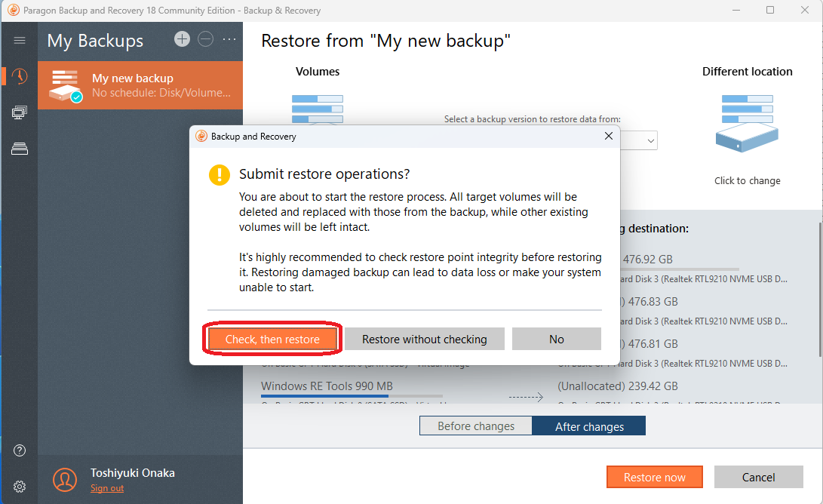This screenshot has width=823, height=504.
Task: Open the computer monitors sidebar icon
Action: (x=20, y=112)
